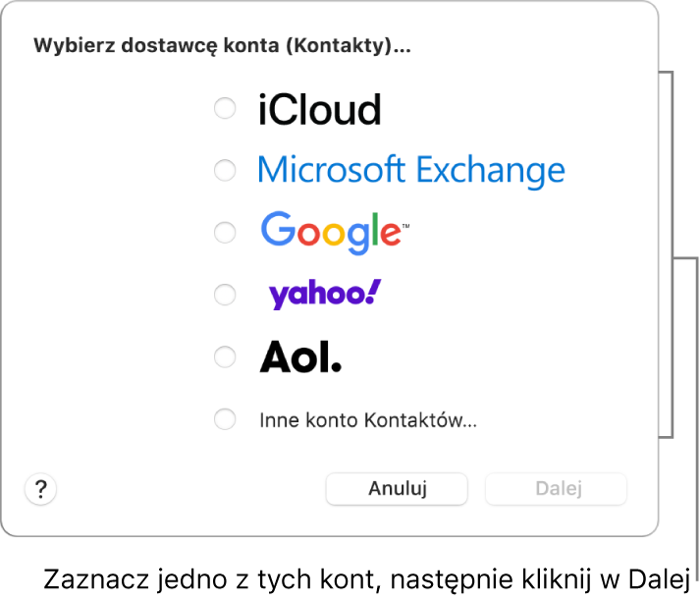
Task: Choose the Microsoft Exchange radio button
Action: point(225,171)
